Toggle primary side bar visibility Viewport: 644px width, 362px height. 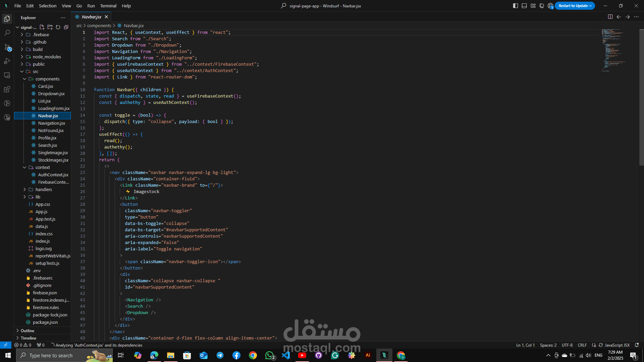[x=516, y=6]
